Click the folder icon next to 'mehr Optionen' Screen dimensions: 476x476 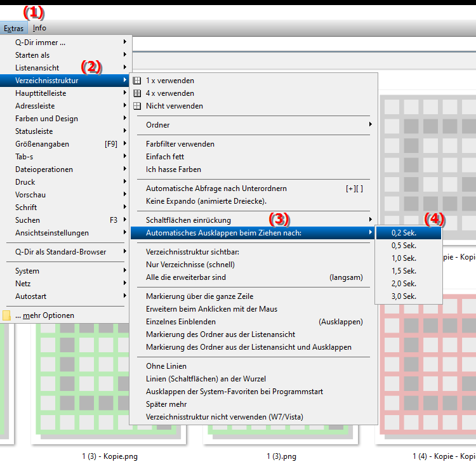pyautogui.click(x=6, y=315)
